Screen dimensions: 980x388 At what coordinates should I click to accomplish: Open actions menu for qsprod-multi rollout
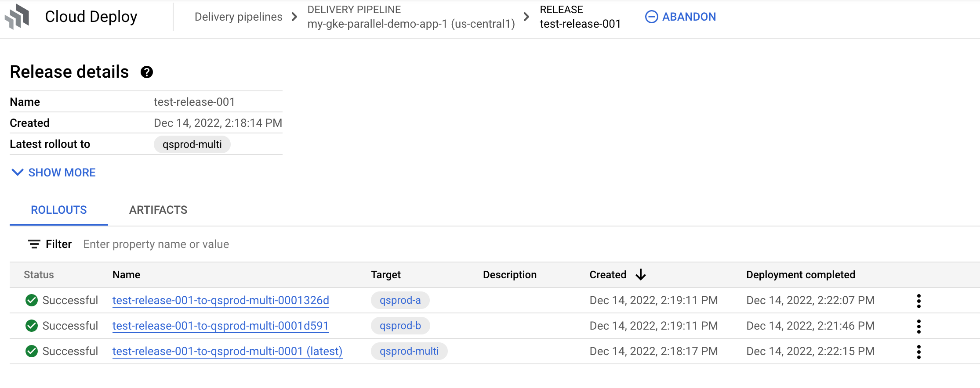point(918,352)
